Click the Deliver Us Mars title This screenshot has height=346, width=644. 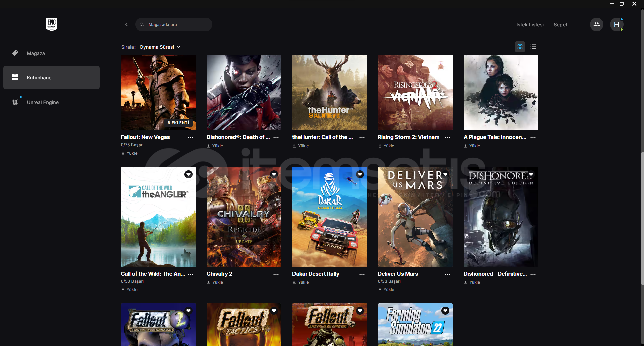pyautogui.click(x=398, y=274)
